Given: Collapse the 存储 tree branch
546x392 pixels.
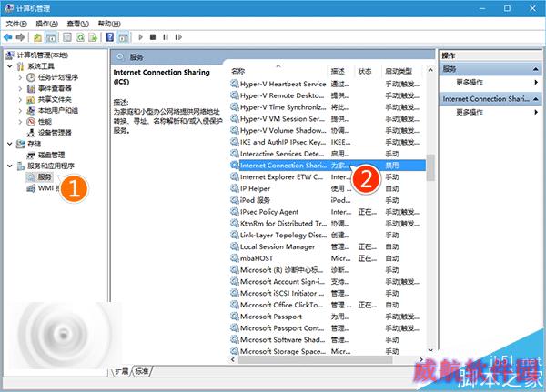Looking at the screenshot, I should pyautogui.click(x=10, y=144).
